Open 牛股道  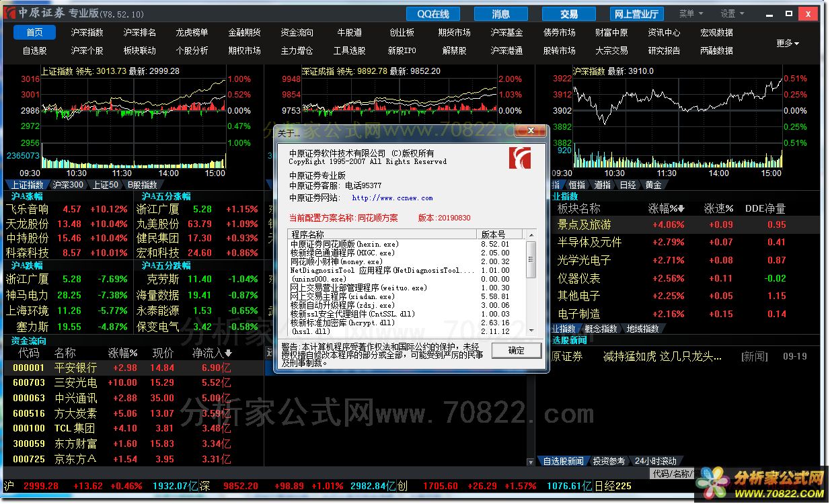[350, 32]
